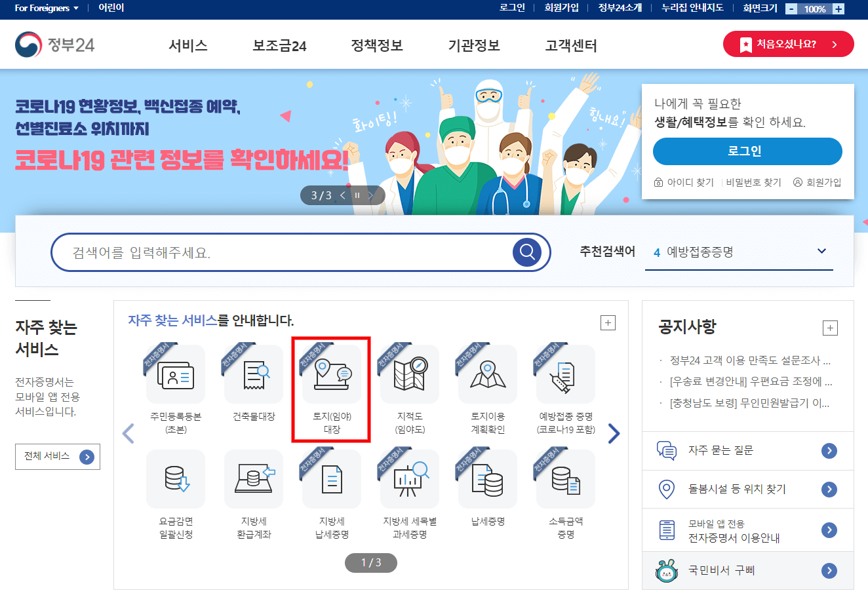Show next page of frequent services
868x599 pixels.
tap(614, 433)
